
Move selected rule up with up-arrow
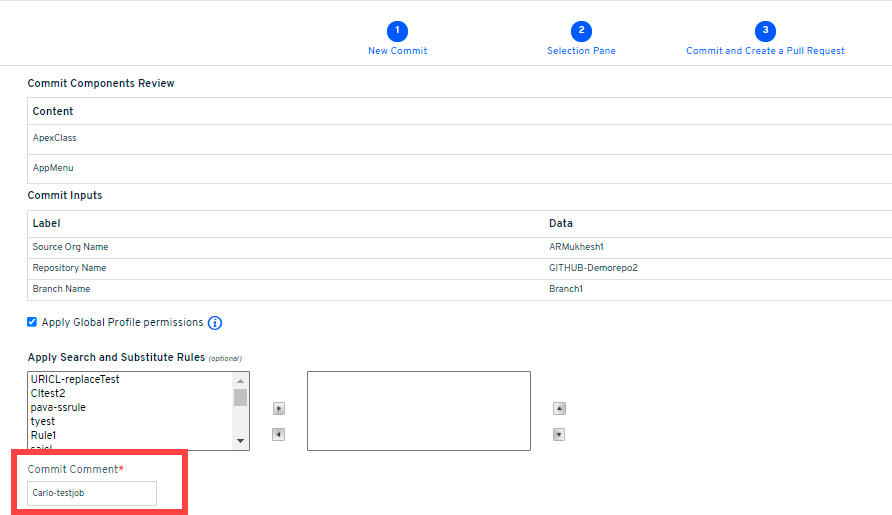point(559,408)
